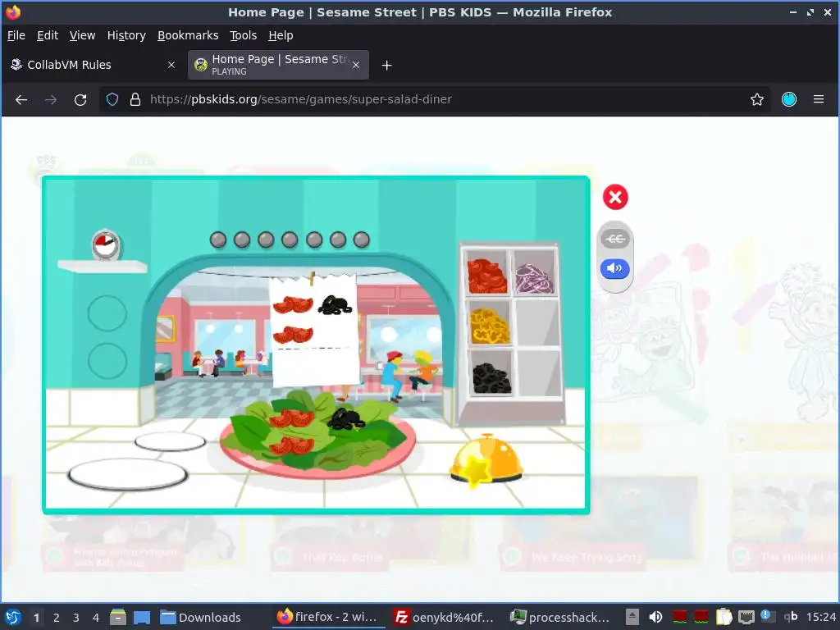Viewport: 840px width, 630px height.
Task: Bookmark this page with star
Action: [756, 99]
